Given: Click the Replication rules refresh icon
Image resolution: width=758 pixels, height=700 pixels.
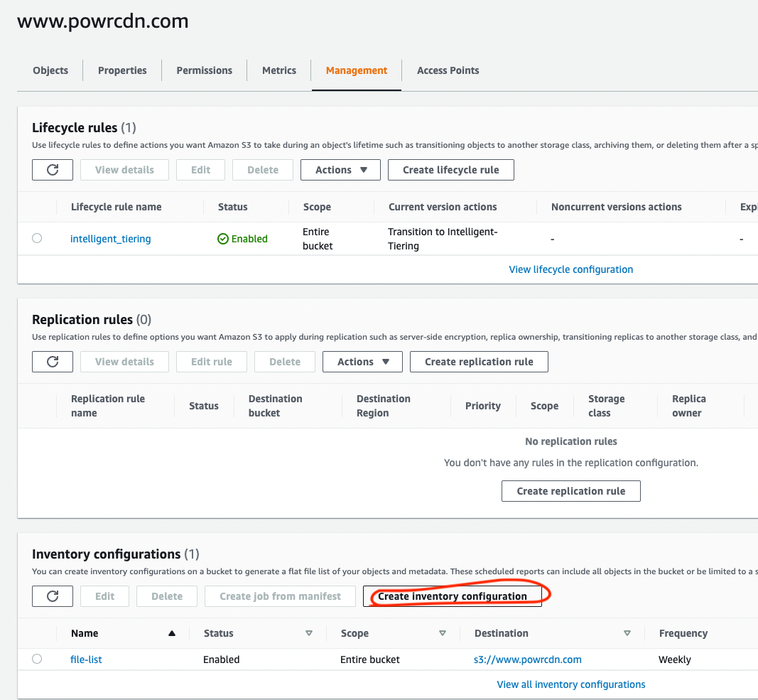Looking at the screenshot, I should pyautogui.click(x=53, y=362).
